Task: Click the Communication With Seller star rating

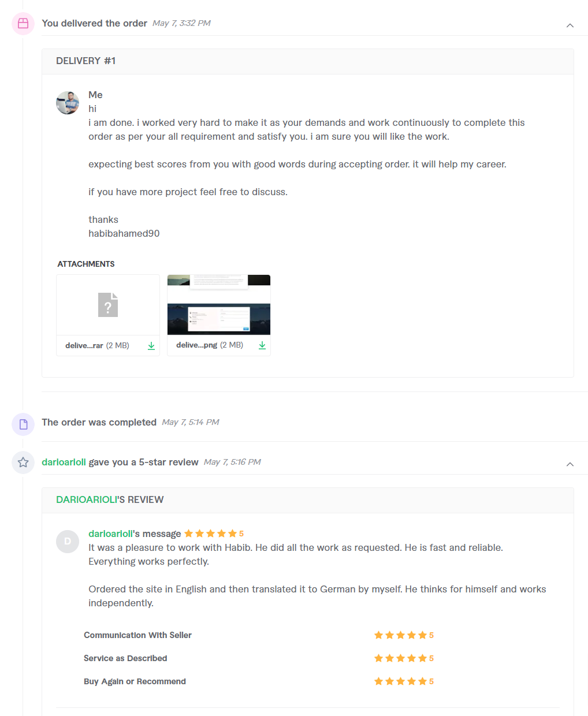Action: (x=403, y=635)
